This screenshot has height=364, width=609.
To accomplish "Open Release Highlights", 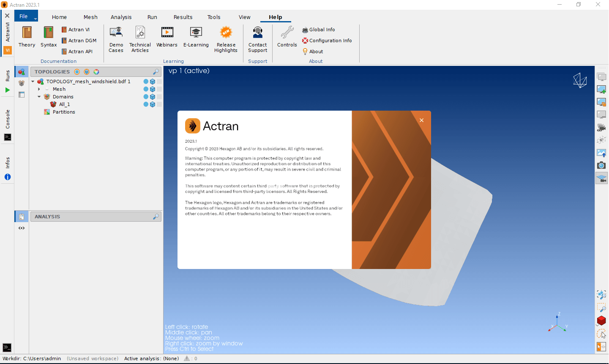I will point(226,33).
